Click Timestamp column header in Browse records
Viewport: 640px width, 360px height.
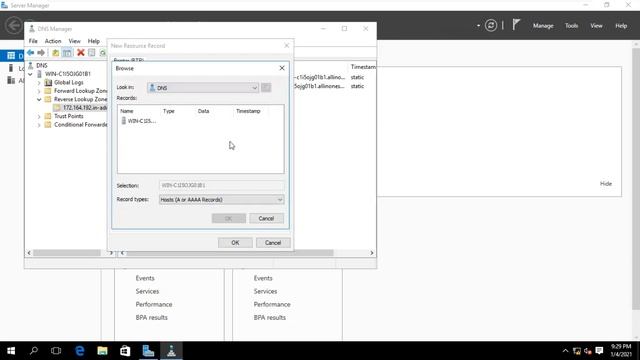pyautogui.click(x=248, y=111)
